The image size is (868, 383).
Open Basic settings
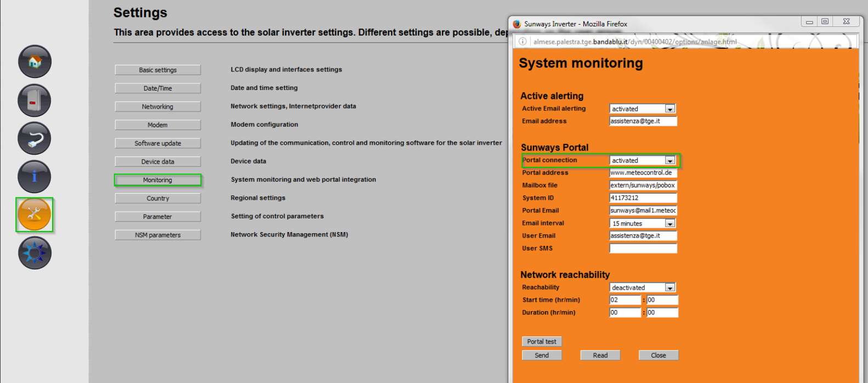point(158,70)
